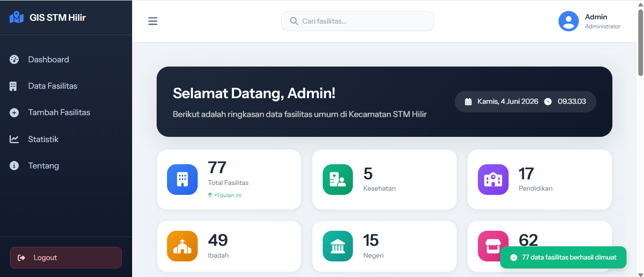Click the pink store icon on the 62 card

493,246
